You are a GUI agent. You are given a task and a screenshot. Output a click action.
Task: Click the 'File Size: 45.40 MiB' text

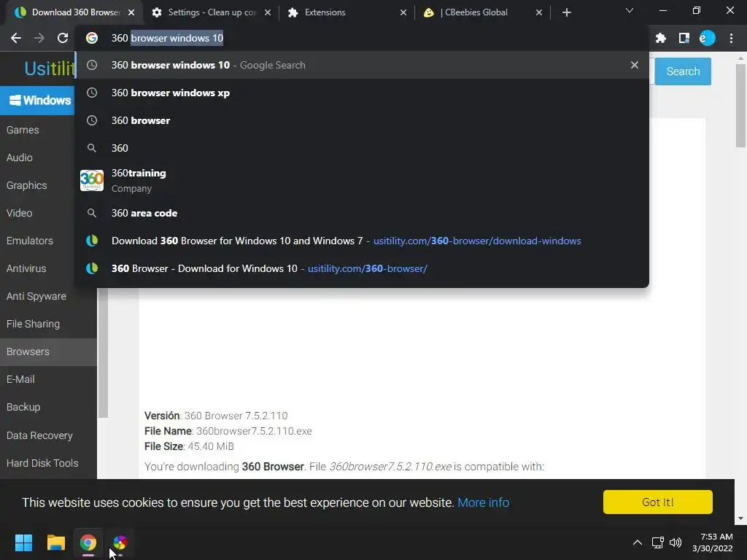[x=189, y=446]
